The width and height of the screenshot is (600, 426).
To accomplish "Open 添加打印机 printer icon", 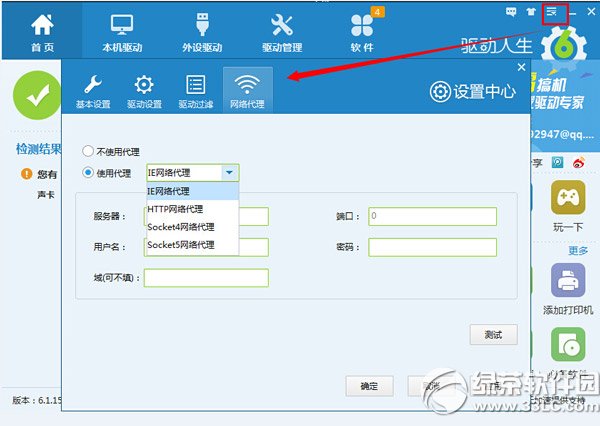I will click(568, 280).
